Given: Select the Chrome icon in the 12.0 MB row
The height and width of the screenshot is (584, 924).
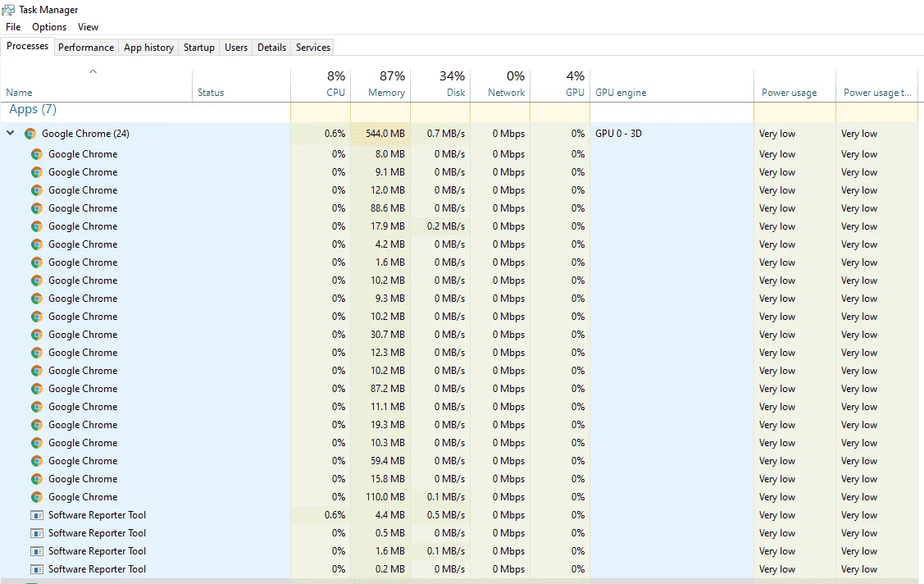Looking at the screenshot, I should [x=37, y=190].
